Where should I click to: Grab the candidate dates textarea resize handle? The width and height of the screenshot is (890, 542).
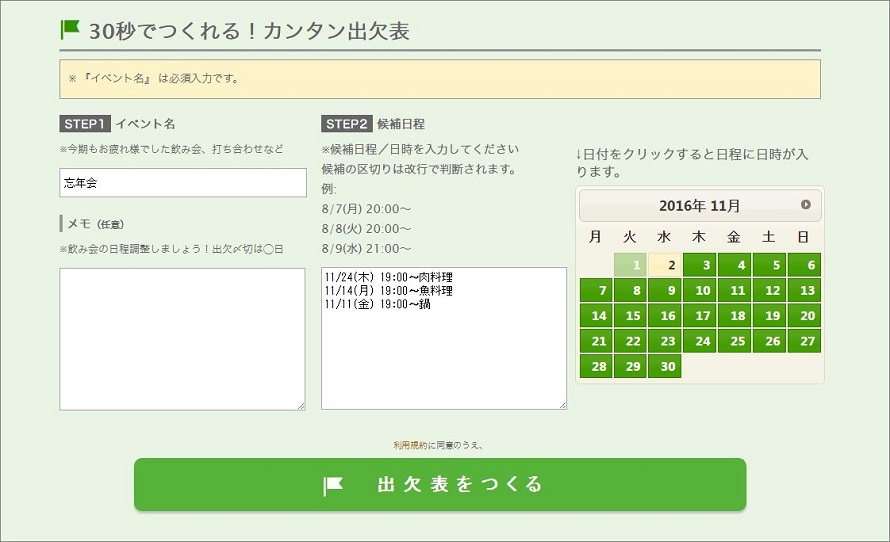(x=562, y=405)
